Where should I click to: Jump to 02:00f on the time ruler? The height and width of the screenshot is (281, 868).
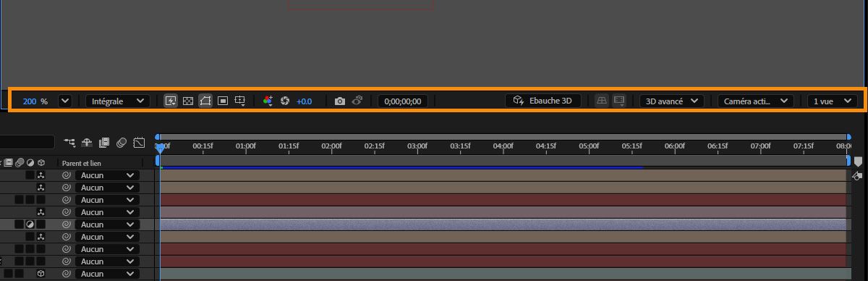pyautogui.click(x=331, y=146)
